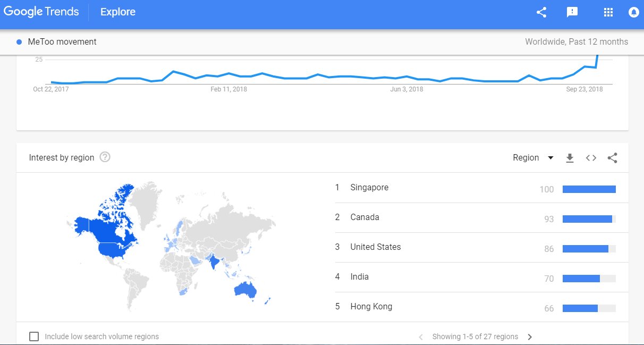Screen dimensions: 644x345
Task: Click India's interest bar showing 70
Action: pos(581,279)
